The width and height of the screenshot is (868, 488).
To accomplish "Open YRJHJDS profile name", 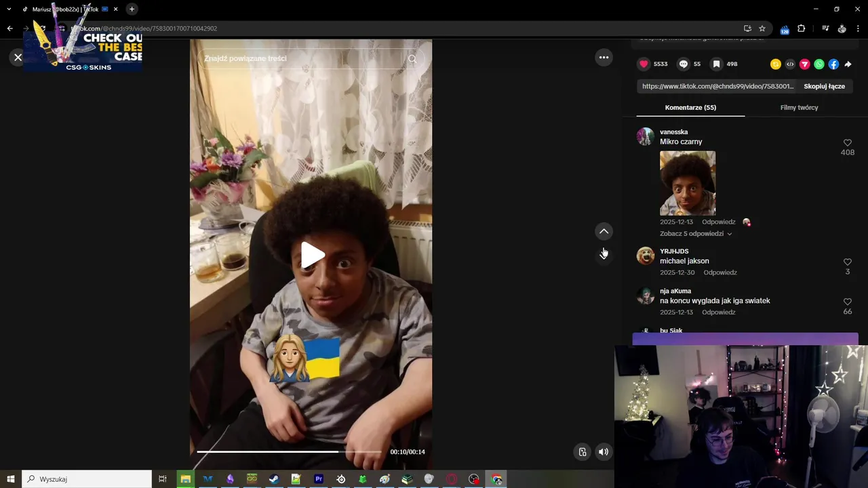I will pyautogui.click(x=673, y=251).
